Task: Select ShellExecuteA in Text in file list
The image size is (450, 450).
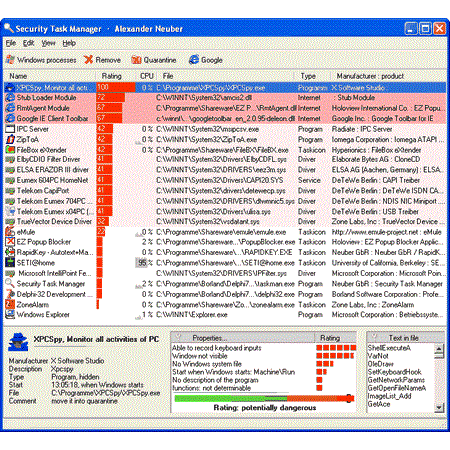Action: click(389, 348)
